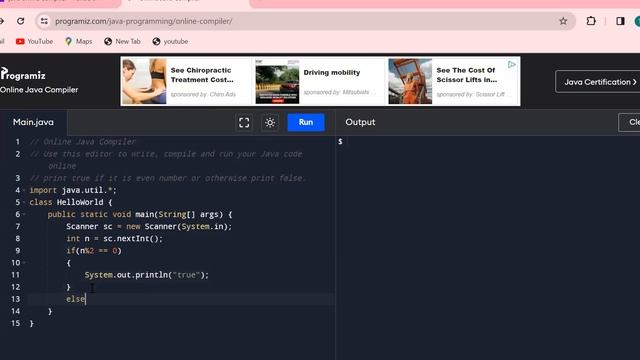Open the Scissor Lifts cost ad
This screenshot has height=360, width=640.
[x=452, y=81]
